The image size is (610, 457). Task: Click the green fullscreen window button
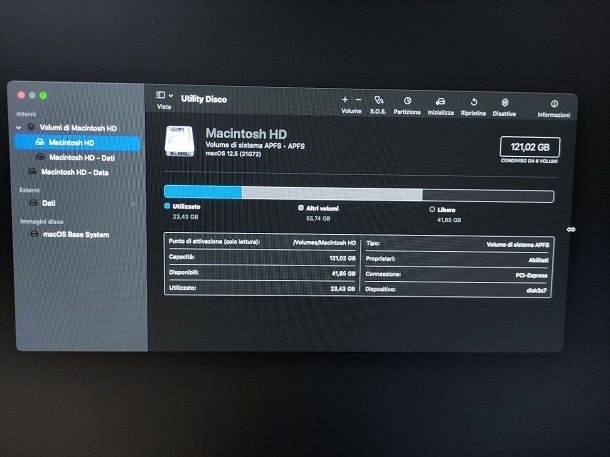(43, 95)
